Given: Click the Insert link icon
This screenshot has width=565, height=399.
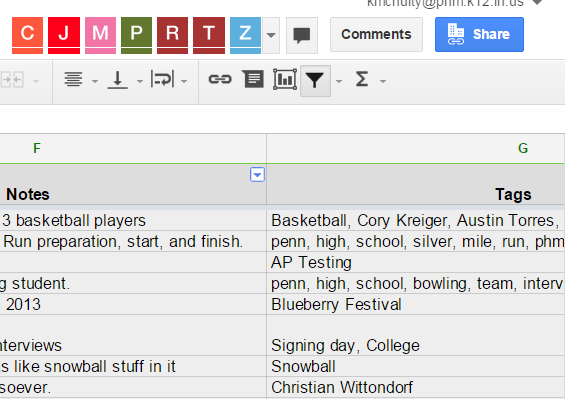Looking at the screenshot, I should pos(220,79).
